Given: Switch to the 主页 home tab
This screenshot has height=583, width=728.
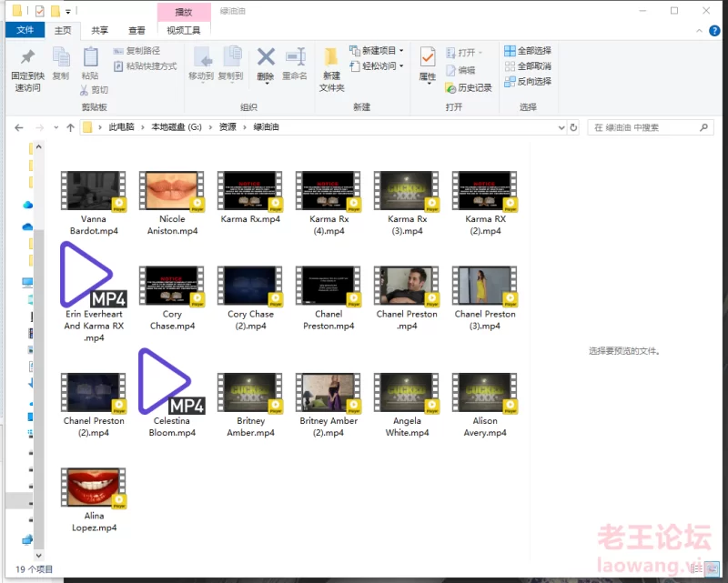Looking at the screenshot, I should click(x=63, y=30).
